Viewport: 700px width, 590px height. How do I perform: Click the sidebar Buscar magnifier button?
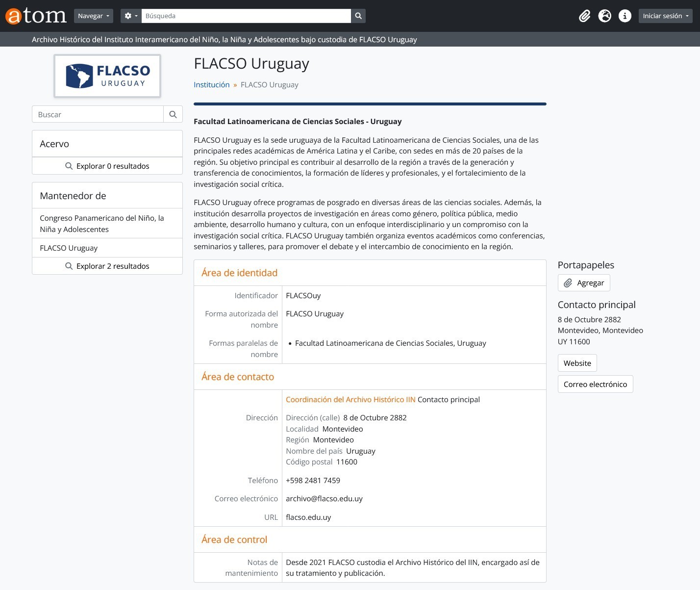[x=173, y=114]
